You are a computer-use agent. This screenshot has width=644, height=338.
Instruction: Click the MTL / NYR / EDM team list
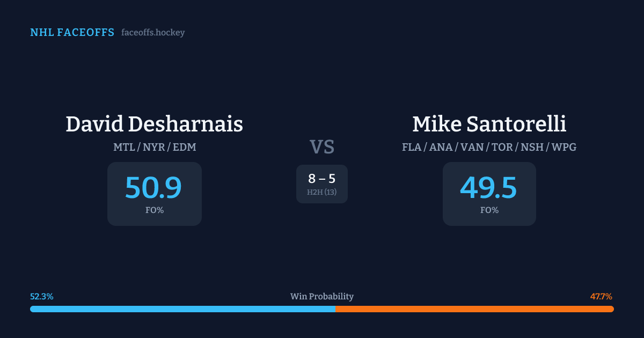(x=154, y=147)
